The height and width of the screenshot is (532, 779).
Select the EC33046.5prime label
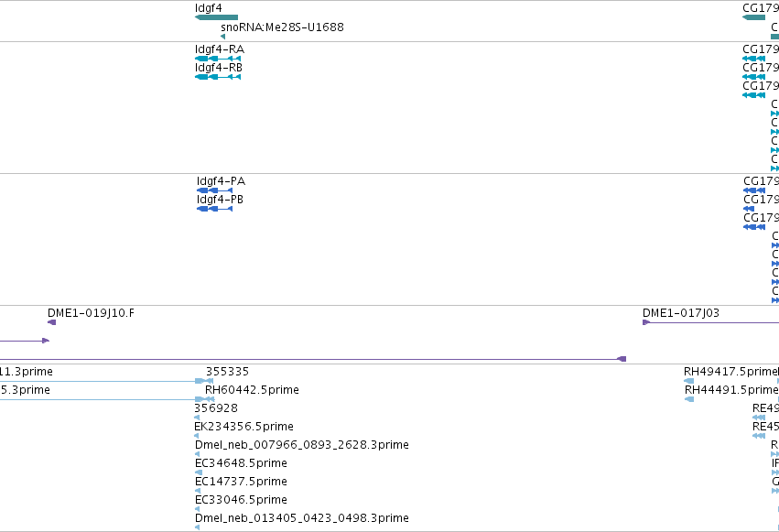(241, 500)
